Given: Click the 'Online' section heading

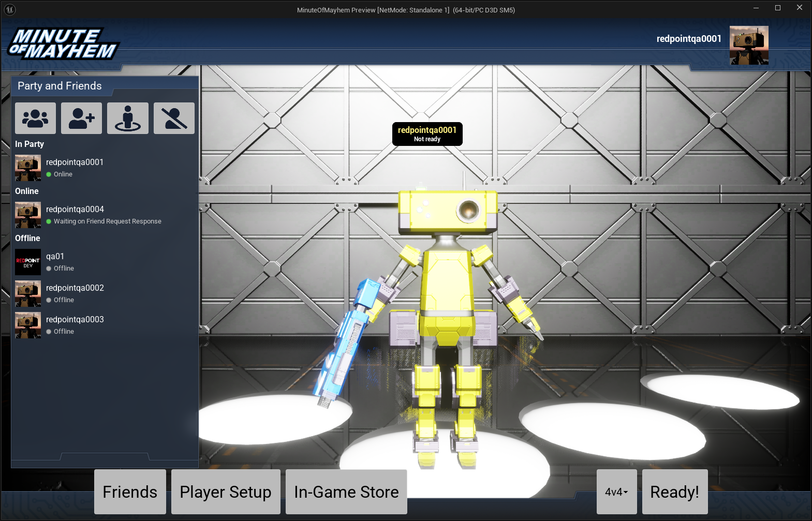Looking at the screenshot, I should [27, 191].
